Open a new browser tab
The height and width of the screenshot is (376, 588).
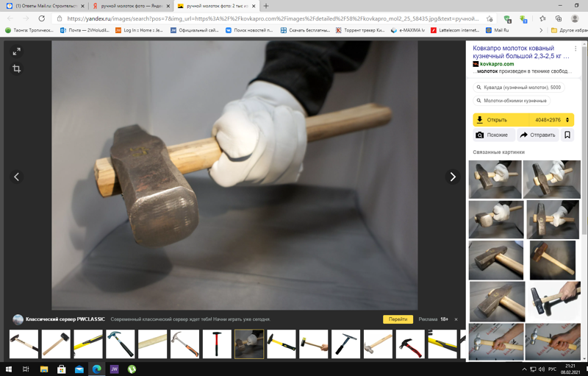(x=266, y=6)
